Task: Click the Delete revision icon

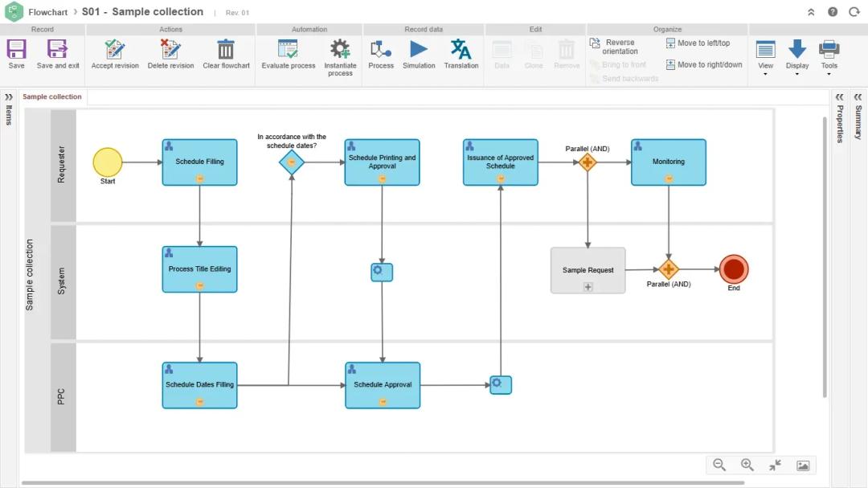Action: (x=170, y=50)
